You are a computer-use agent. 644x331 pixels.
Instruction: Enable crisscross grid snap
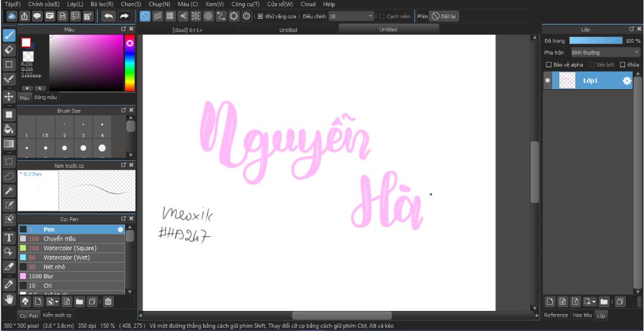click(170, 16)
